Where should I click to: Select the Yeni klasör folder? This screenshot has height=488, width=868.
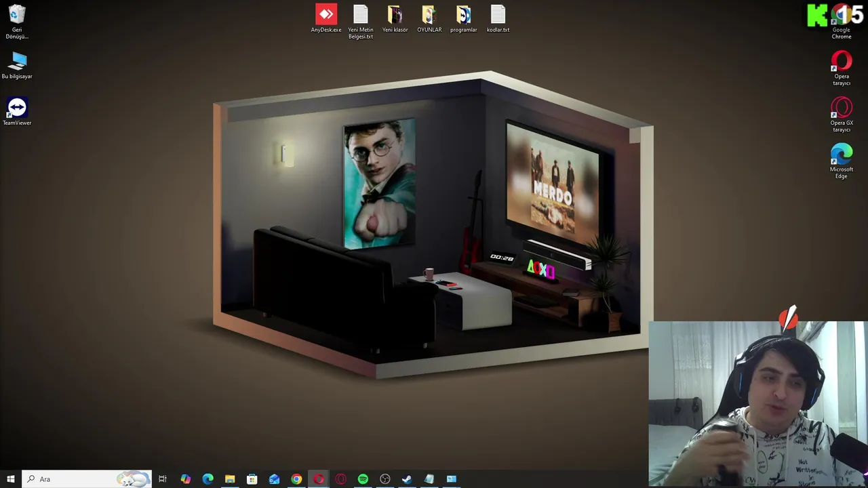click(x=395, y=18)
